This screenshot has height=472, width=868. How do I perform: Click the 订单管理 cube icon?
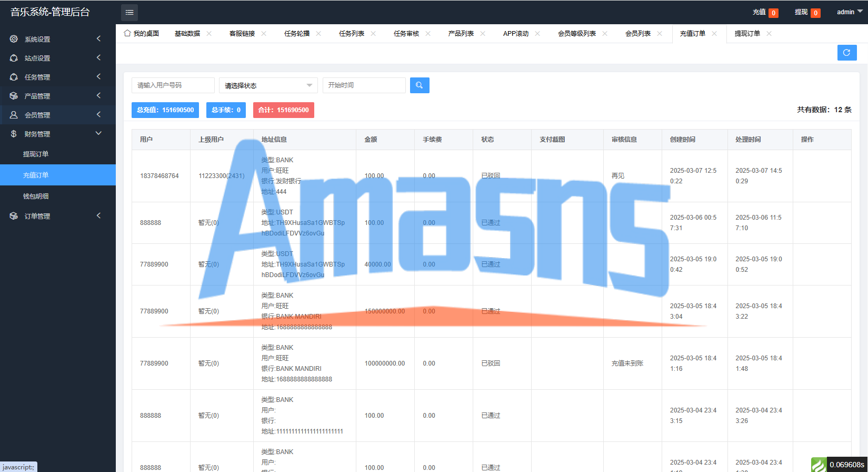point(14,216)
